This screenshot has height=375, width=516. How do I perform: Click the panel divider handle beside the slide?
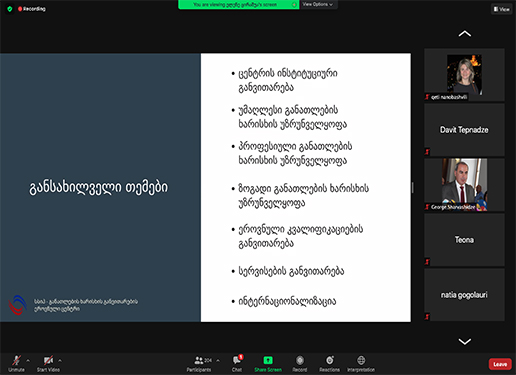coord(413,188)
